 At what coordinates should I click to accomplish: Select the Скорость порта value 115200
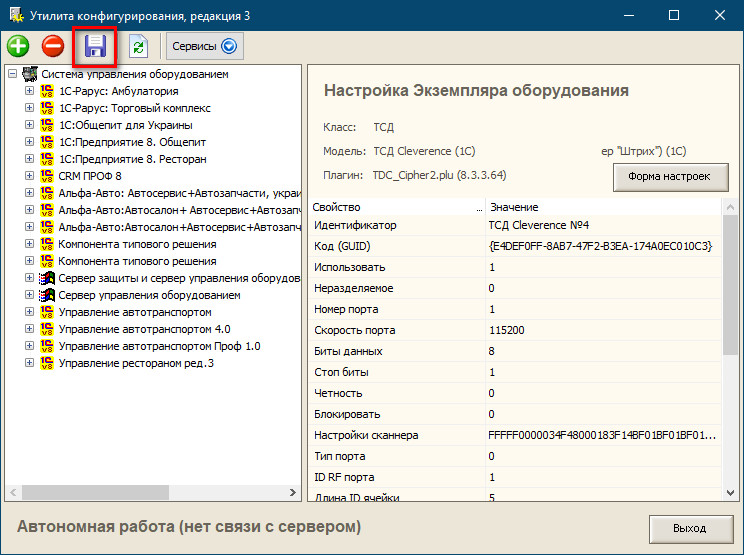click(507, 331)
